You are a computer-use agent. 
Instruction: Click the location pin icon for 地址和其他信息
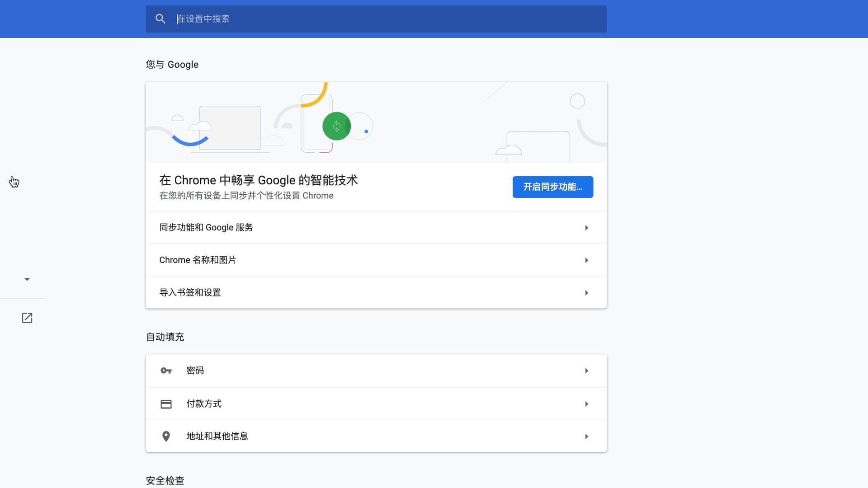pos(166,436)
